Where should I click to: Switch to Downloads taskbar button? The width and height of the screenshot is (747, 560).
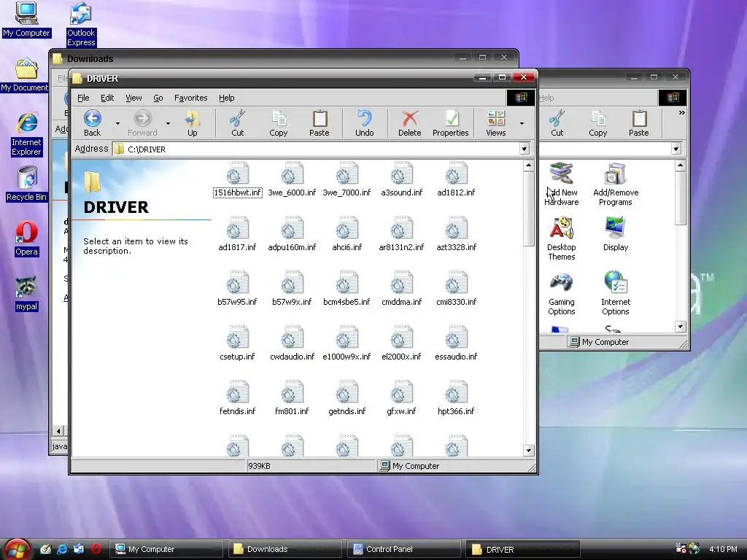285,549
